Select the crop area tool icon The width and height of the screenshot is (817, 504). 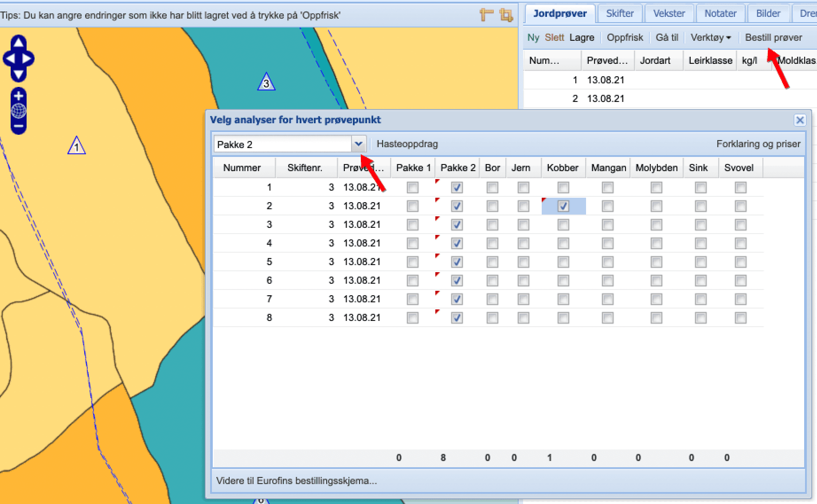[x=506, y=15]
